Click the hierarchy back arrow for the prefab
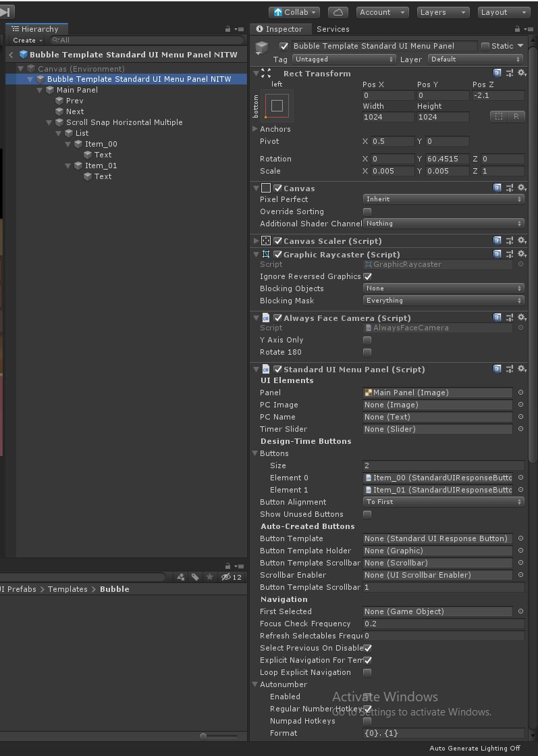Screen dimensions: 538x756 click(x=11, y=55)
